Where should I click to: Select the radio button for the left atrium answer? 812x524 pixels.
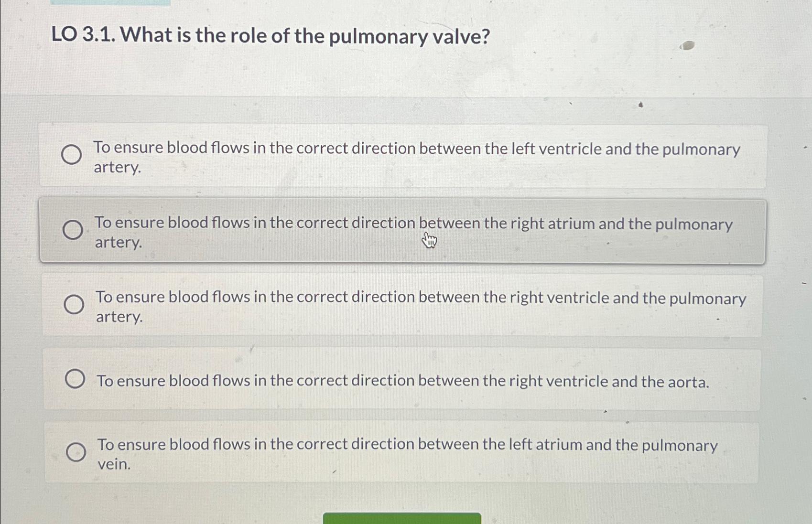pyautogui.click(x=76, y=452)
